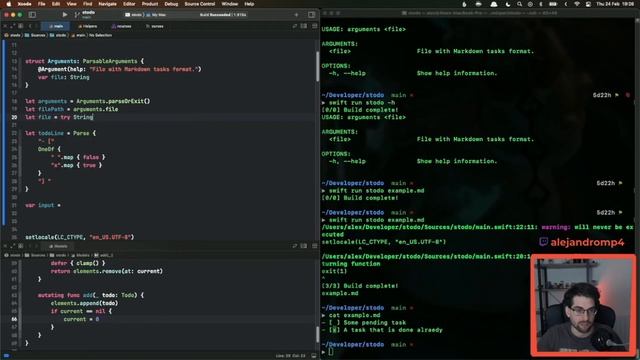Open the File menu
The height and width of the screenshot is (360, 640).
point(42,4)
